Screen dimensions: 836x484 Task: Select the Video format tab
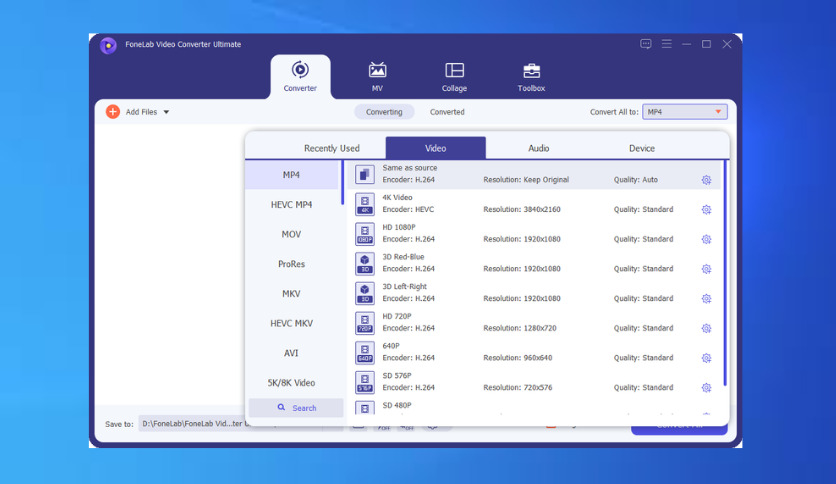pos(435,148)
